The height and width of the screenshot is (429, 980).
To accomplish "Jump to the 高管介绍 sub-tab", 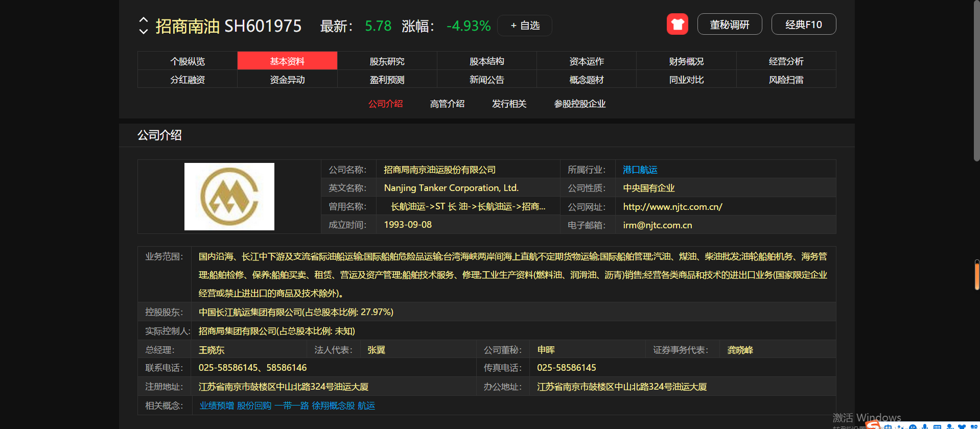I will coord(447,104).
